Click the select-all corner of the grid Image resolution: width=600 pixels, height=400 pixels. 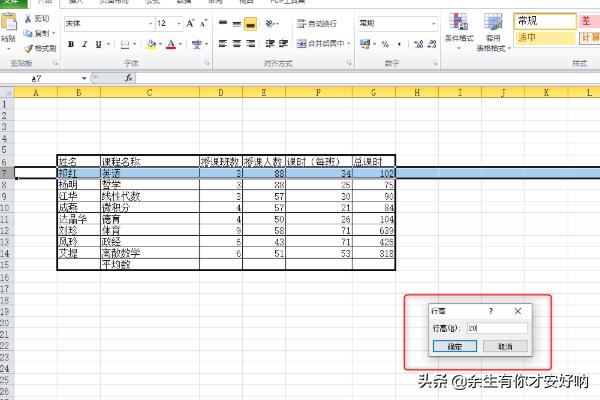(x=7, y=92)
